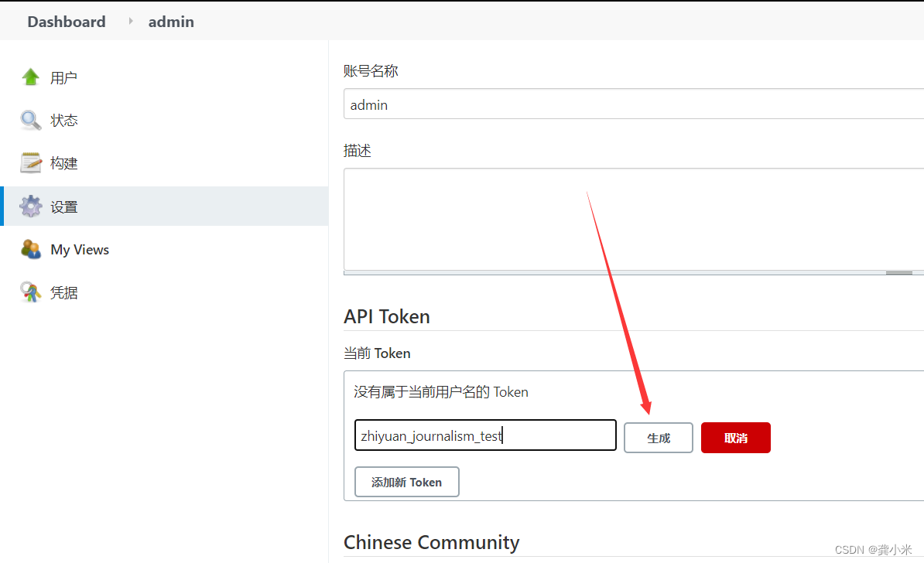This screenshot has width=924, height=563.
Task: Expand the breadcrumb arrow after Dashboard
Action: (131, 21)
